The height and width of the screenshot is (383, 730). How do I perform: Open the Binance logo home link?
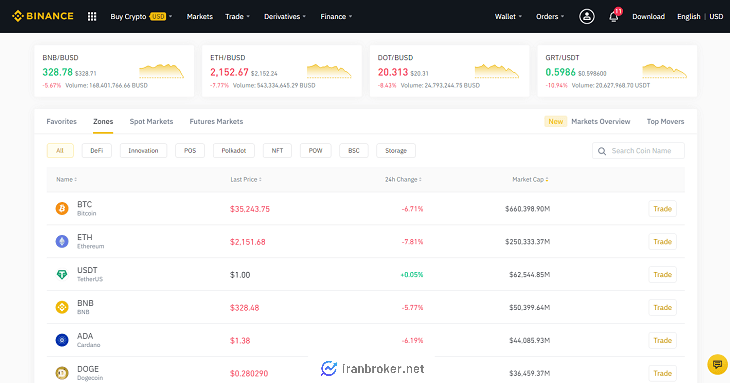pyautogui.click(x=42, y=16)
